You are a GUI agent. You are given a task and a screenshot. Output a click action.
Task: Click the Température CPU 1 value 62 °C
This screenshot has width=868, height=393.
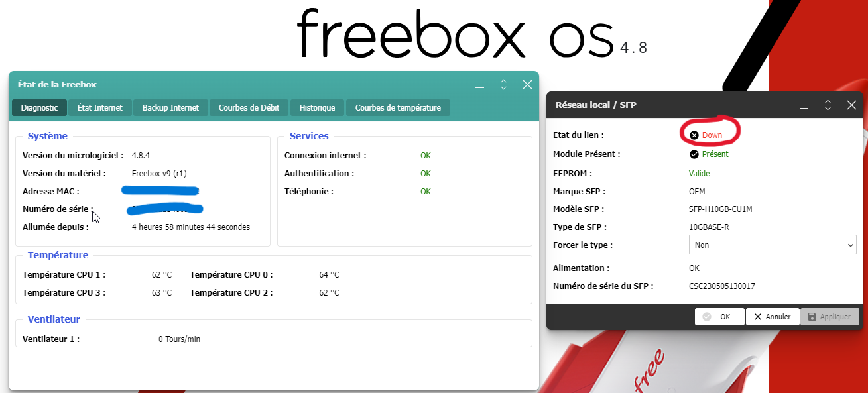[162, 274]
